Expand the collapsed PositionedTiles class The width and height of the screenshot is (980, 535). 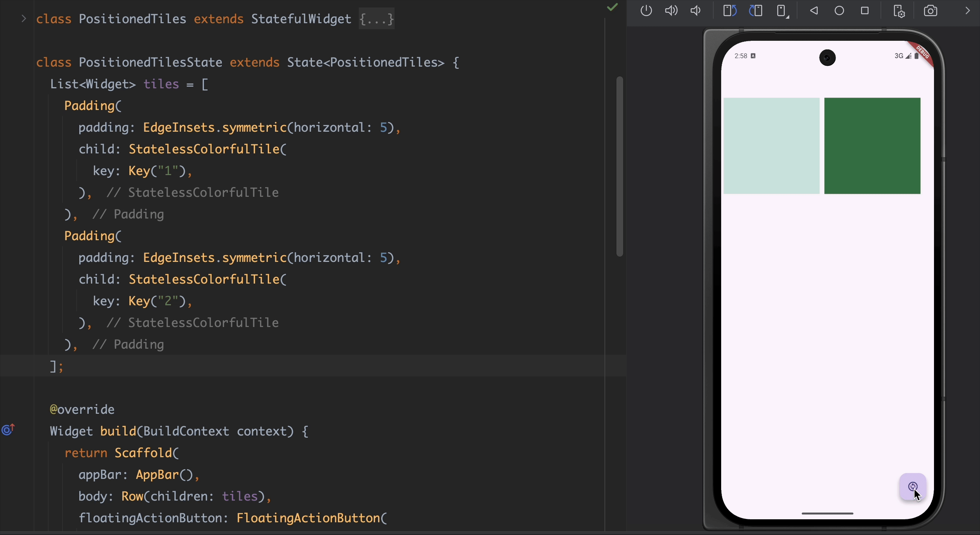(x=24, y=19)
